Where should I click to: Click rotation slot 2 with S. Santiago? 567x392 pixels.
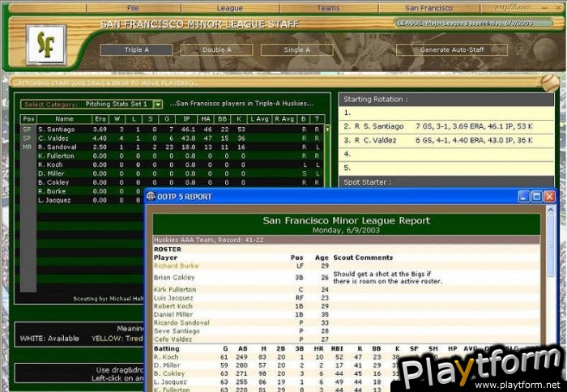tap(446, 126)
